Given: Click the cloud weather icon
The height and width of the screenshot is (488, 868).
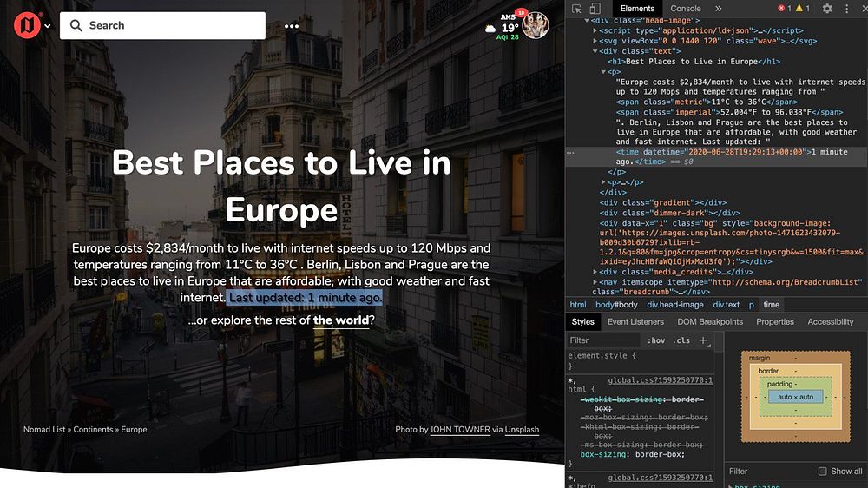Looking at the screenshot, I should tap(490, 29).
